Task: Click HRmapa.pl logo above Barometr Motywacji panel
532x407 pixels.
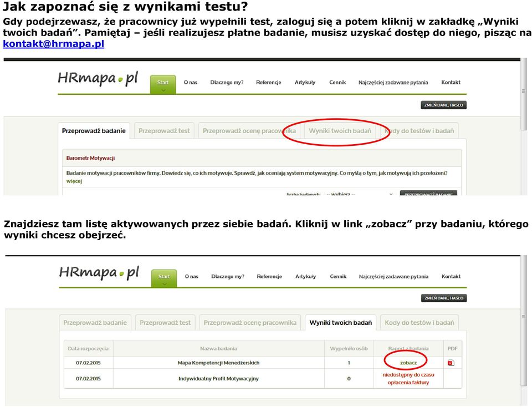Action: [98, 79]
